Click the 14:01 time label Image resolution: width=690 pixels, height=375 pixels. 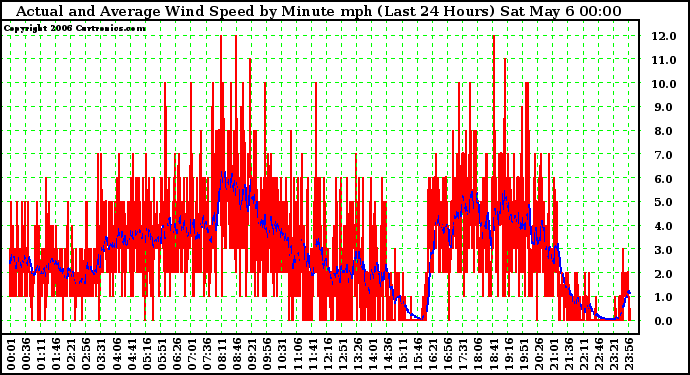373,354
